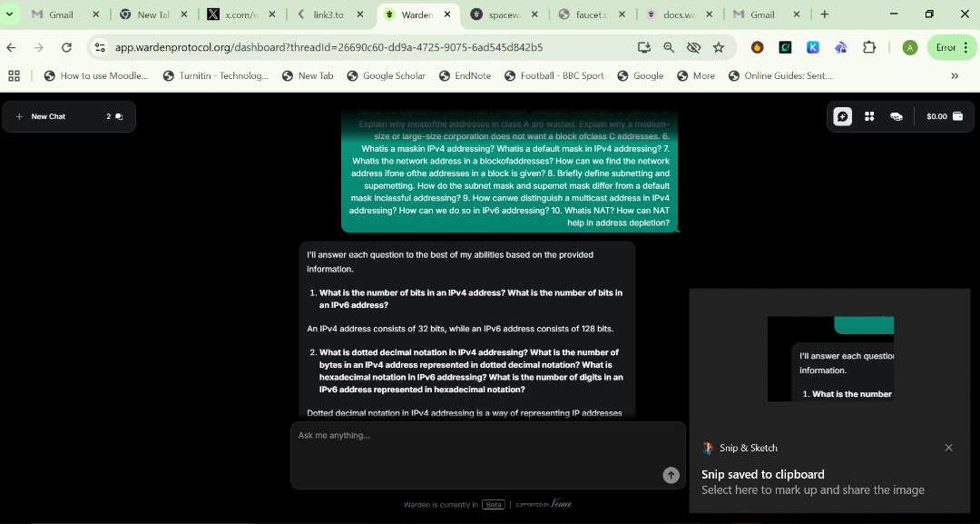Screen dimensions: 980x524
Task: Open the purple rabbit extension
Action: (x=841, y=47)
